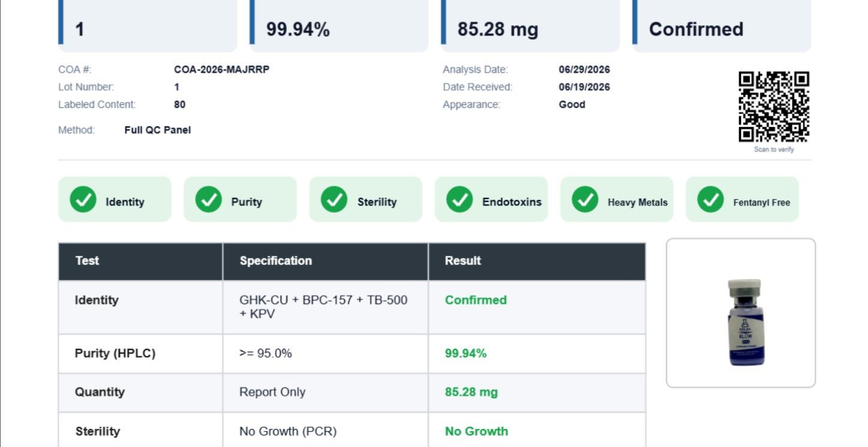Click the No Growth sterility result
This screenshot has height=447, width=868.
[x=477, y=431]
